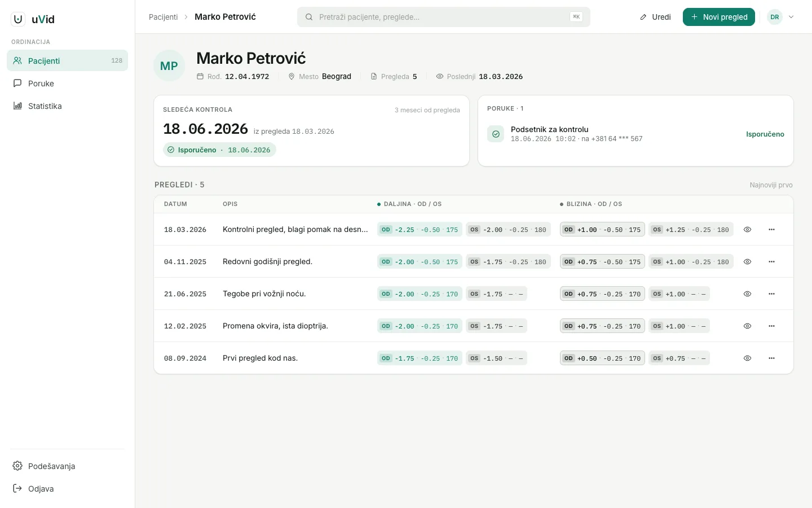Open the DR user account menu
The height and width of the screenshot is (508, 812).
(x=781, y=17)
